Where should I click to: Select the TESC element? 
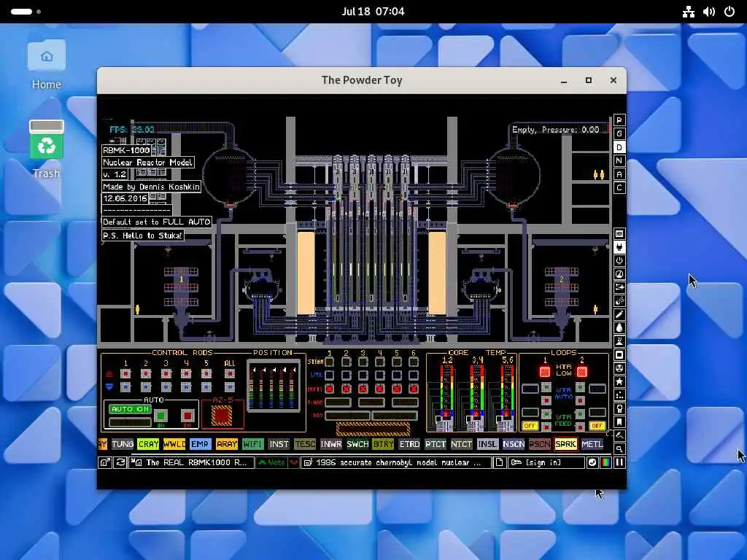point(305,444)
